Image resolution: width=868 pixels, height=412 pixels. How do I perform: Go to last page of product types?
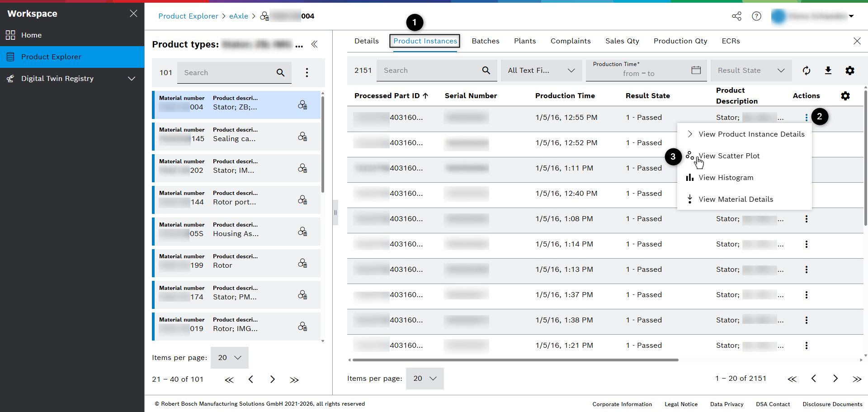click(x=294, y=379)
